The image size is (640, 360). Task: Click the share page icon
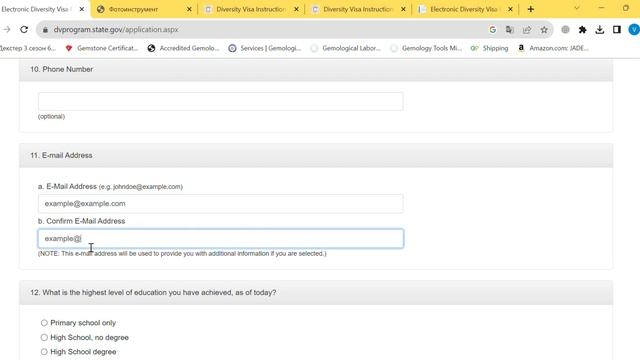tap(527, 29)
